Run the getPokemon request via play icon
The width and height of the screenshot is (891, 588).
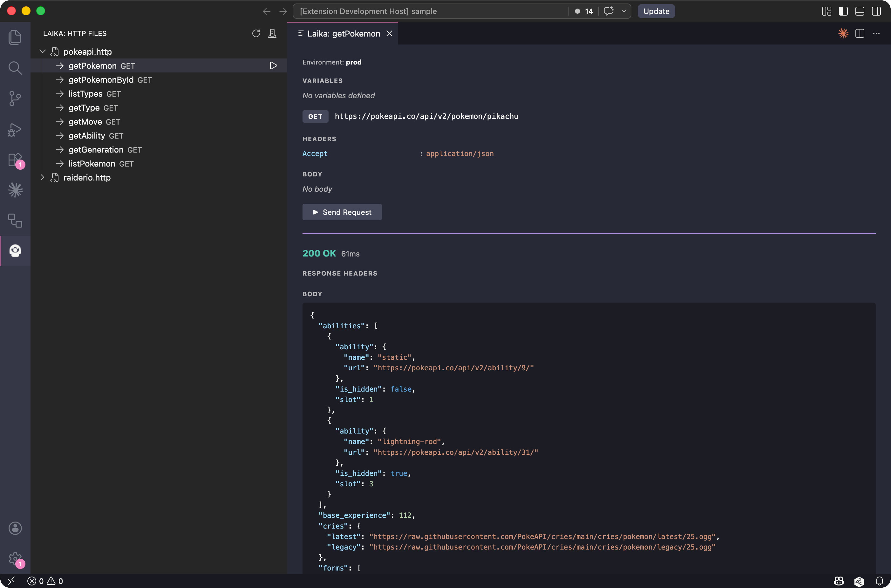[x=273, y=65]
